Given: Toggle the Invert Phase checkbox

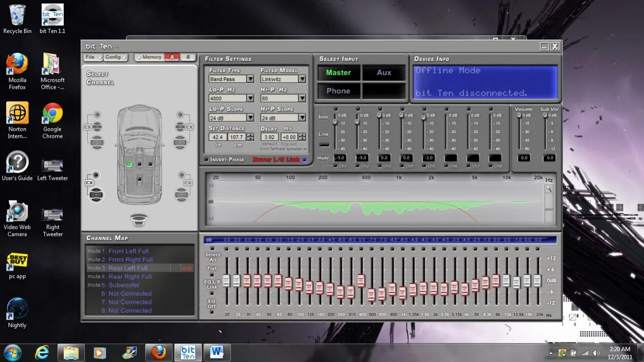Looking at the screenshot, I should (206, 160).
